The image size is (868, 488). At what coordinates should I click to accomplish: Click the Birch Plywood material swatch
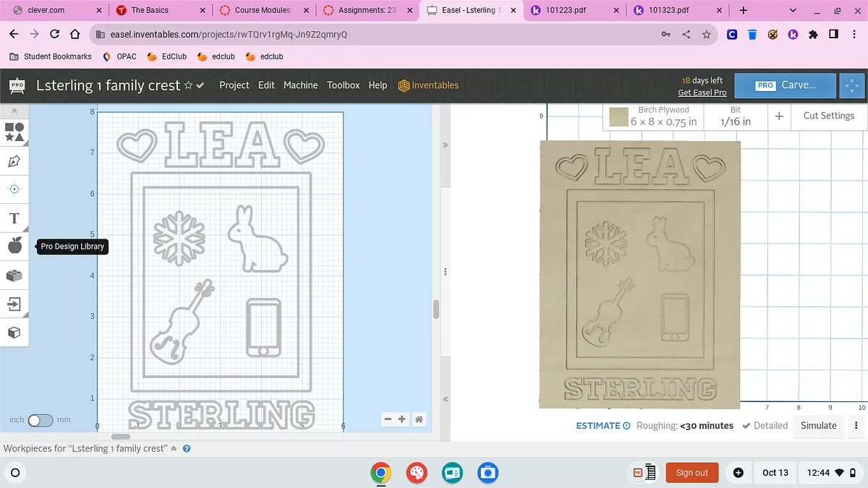618,117
